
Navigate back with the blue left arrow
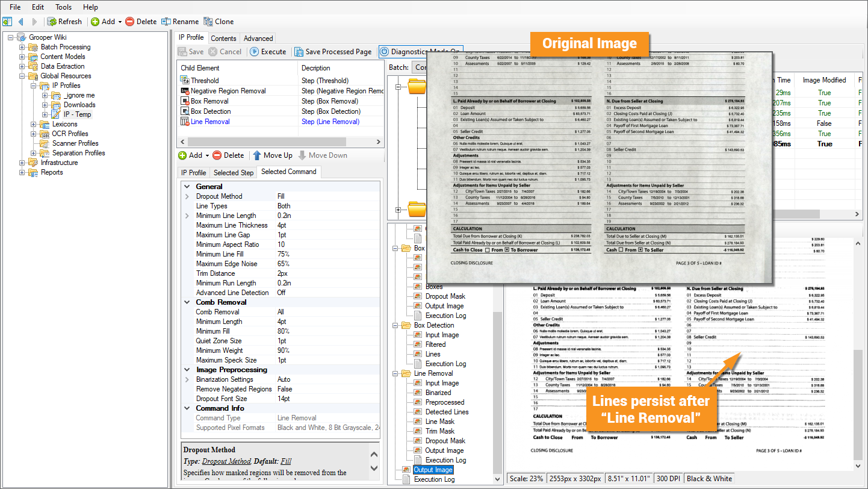click(x=21, y=22)
